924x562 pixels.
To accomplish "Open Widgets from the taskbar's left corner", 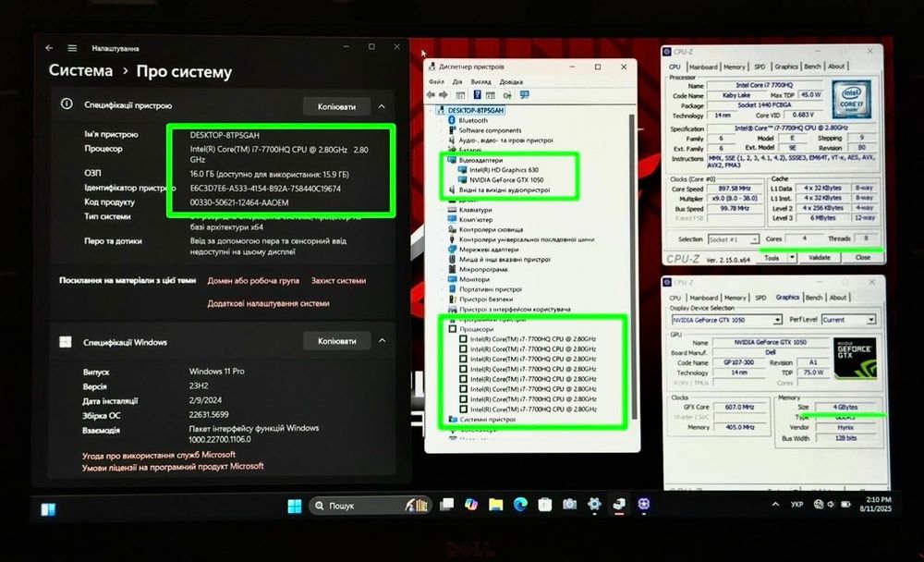I will [48, 509].
